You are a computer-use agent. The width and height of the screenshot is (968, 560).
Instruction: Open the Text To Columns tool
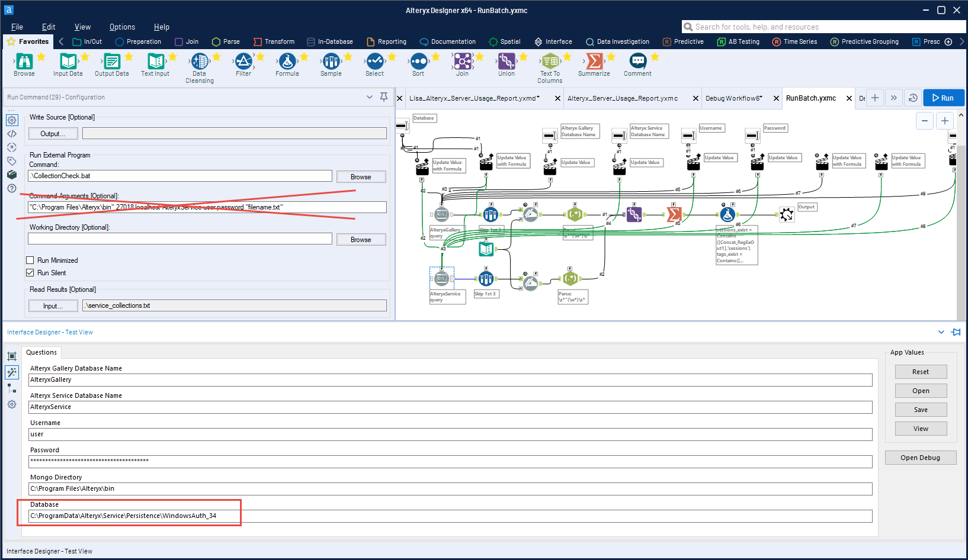(x=550, y=61)
